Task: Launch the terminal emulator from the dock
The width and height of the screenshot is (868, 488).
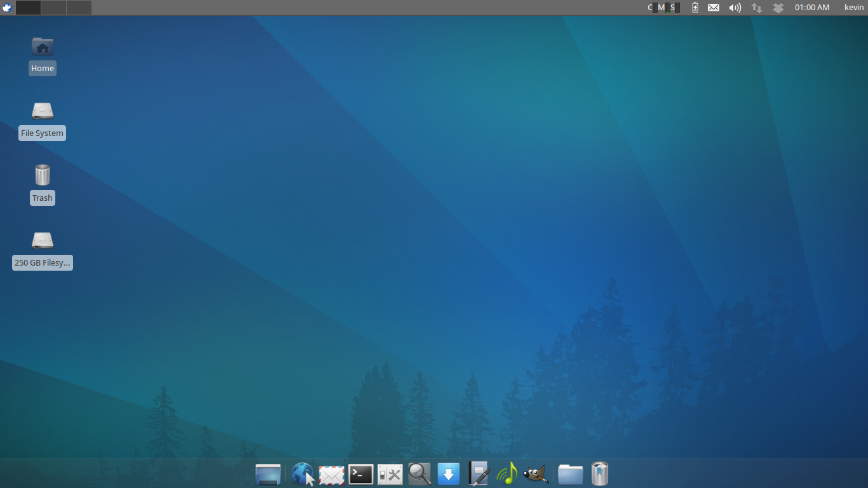Action: [360, 473]
